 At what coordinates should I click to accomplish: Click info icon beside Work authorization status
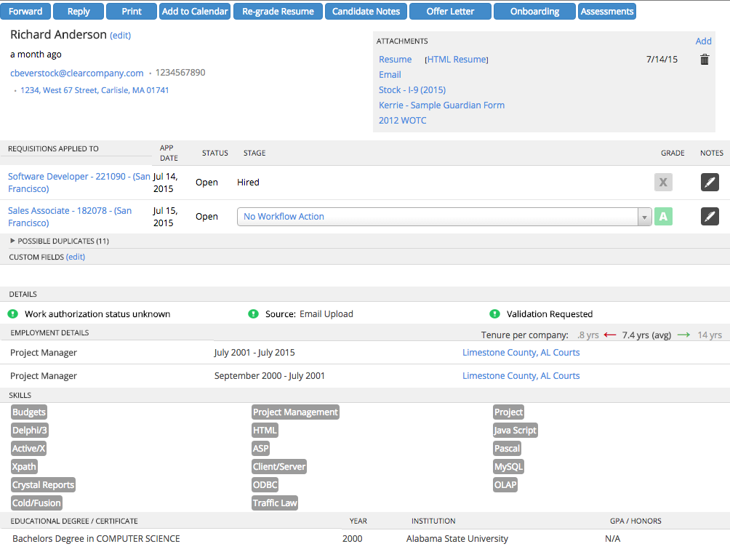12,313
